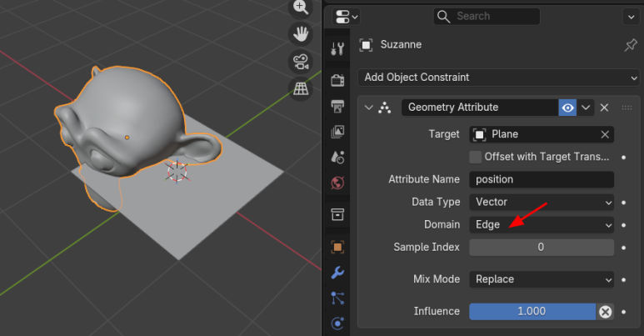The width and height of the screenshot is (644, 336).
Task: Open the Object properties tab
Action: (337, 247)
